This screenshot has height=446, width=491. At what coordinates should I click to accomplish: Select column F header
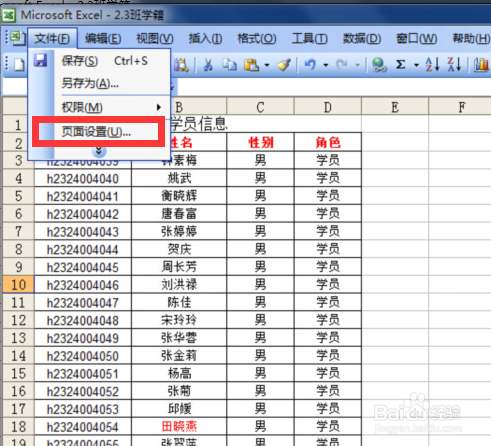[x=460, y=107]
